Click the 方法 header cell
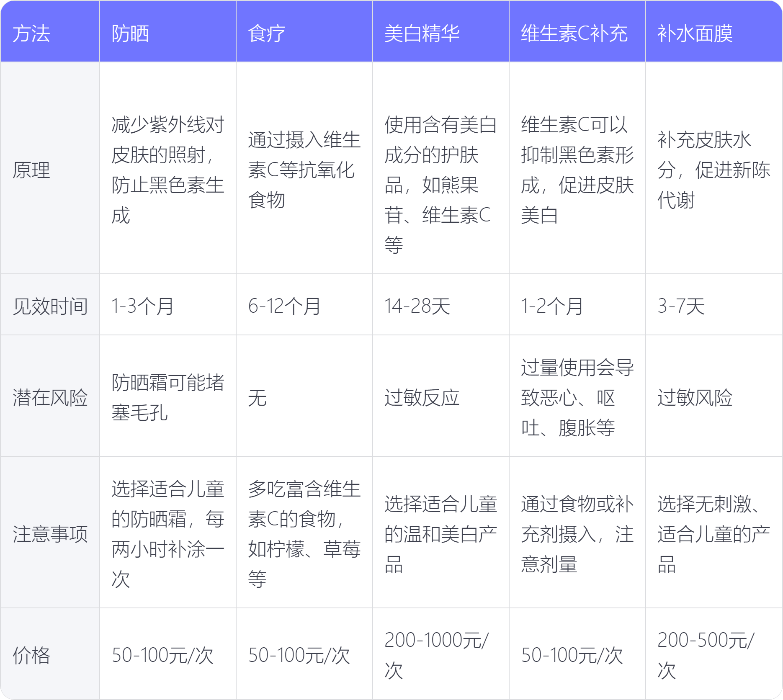The width and height of the screenshot is (783, 700). point(31,33)
